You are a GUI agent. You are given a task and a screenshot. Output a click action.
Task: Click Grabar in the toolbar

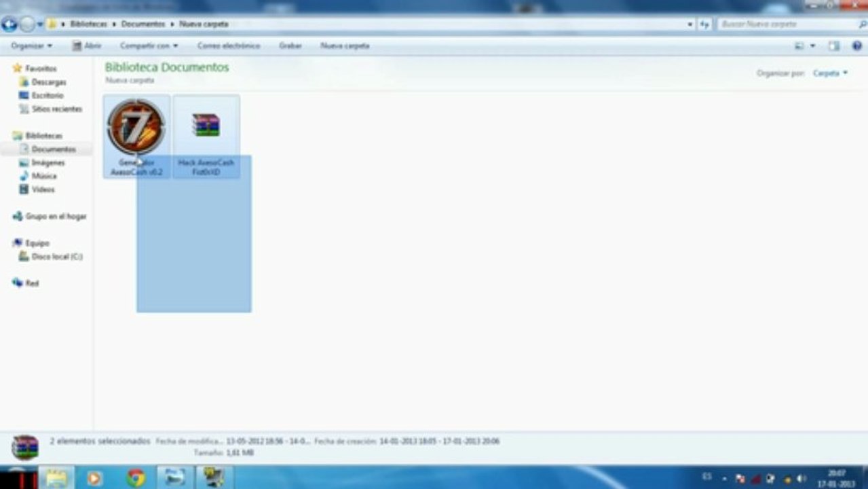point(290,46)
